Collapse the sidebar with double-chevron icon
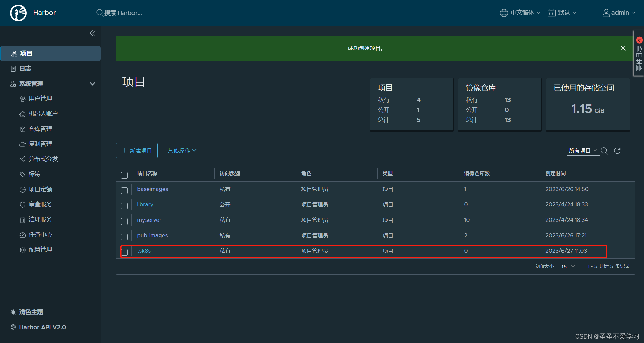This screenshot has height=343, width=644. (93, 33)
